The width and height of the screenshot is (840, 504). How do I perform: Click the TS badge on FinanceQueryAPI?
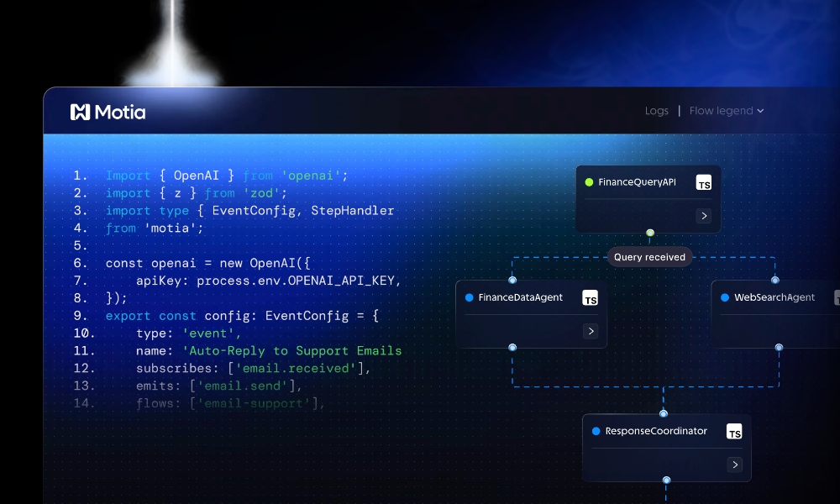click(x=704, y=181)
